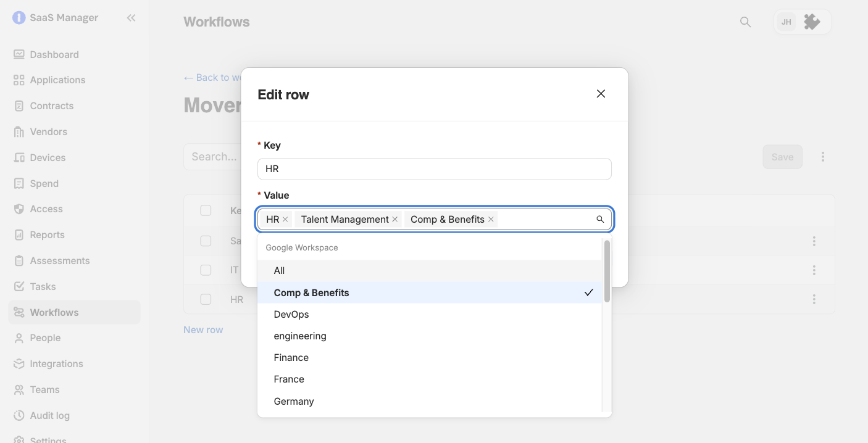Click the People icon in sidebar
Viewport: 868px width, 443px height.
[x=19, y=338]
